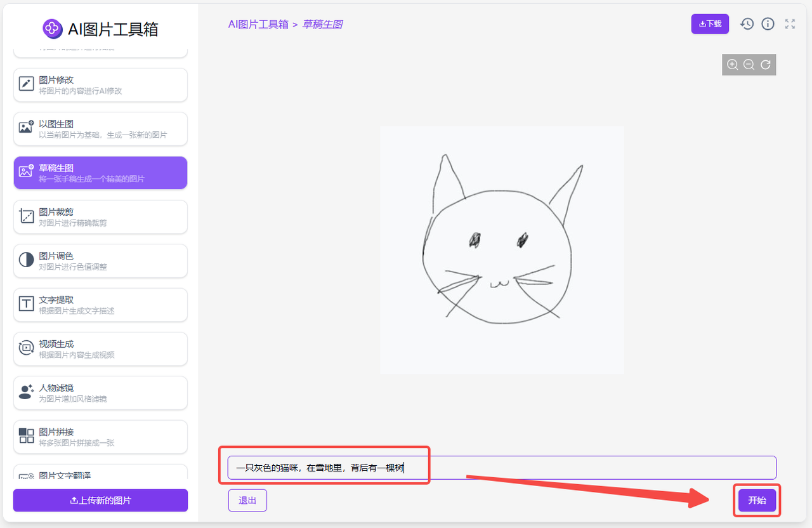Click the description 对图片进行精确裁剪
The image size is (812, 528).
73,223
